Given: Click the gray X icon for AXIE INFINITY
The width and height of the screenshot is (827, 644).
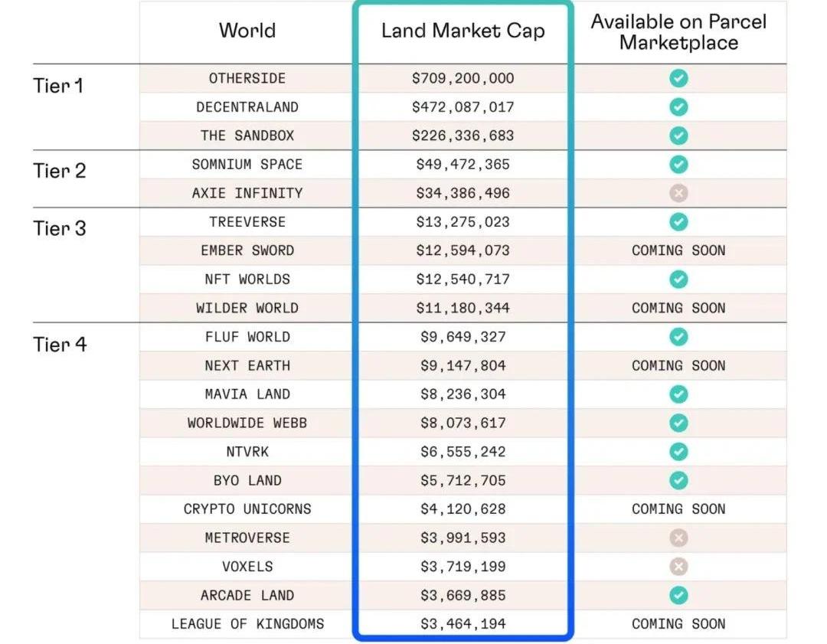Looking at the screenshot, I should click(x=678, y=193).
